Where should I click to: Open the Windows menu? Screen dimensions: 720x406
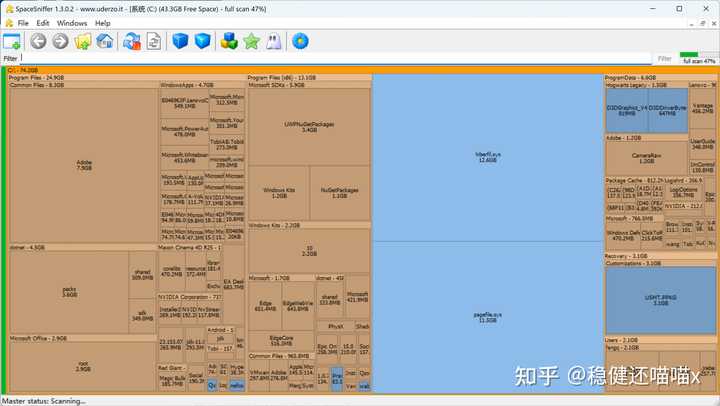[72, 23]
